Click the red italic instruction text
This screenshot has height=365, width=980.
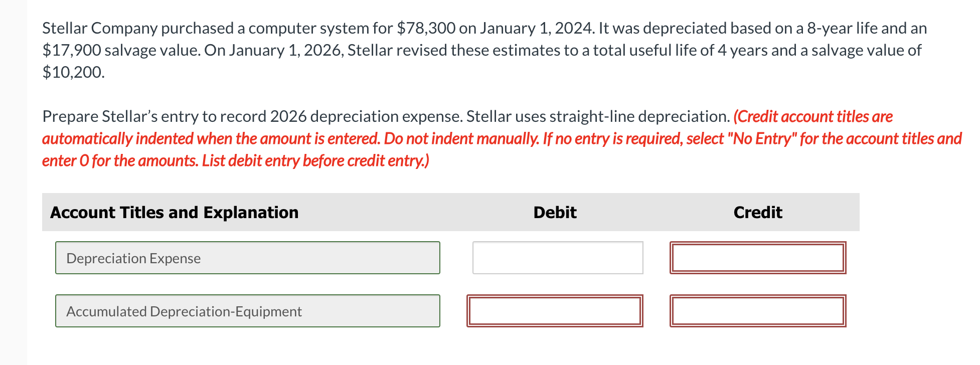[502, 138]
